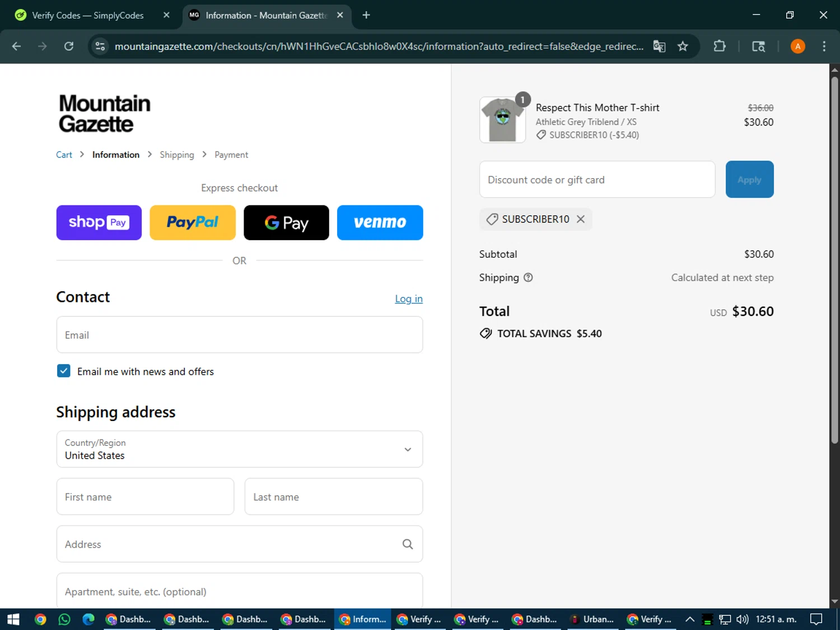
Task: Switch to Inform... taskbar window
Action: [363, 619]
